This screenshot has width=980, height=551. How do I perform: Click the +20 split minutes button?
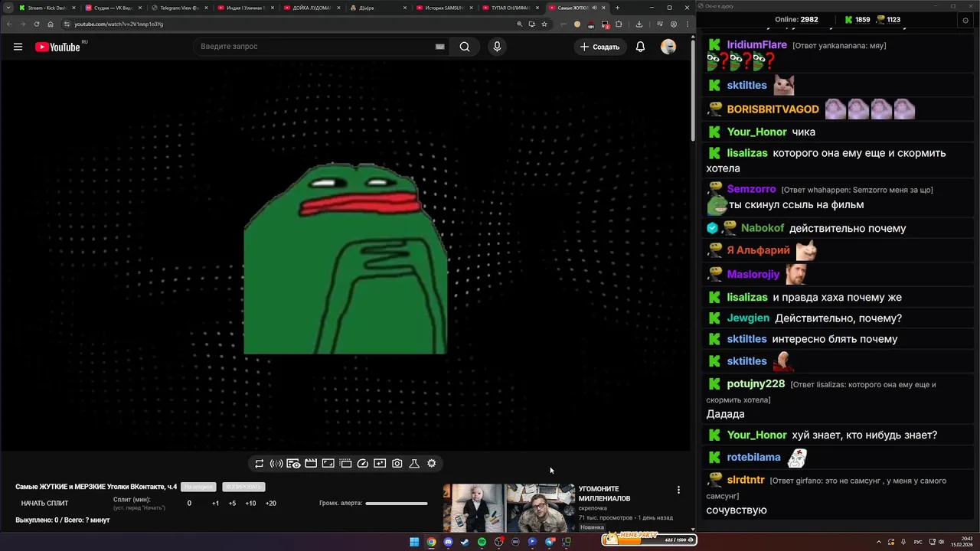(x=270, y=504)
